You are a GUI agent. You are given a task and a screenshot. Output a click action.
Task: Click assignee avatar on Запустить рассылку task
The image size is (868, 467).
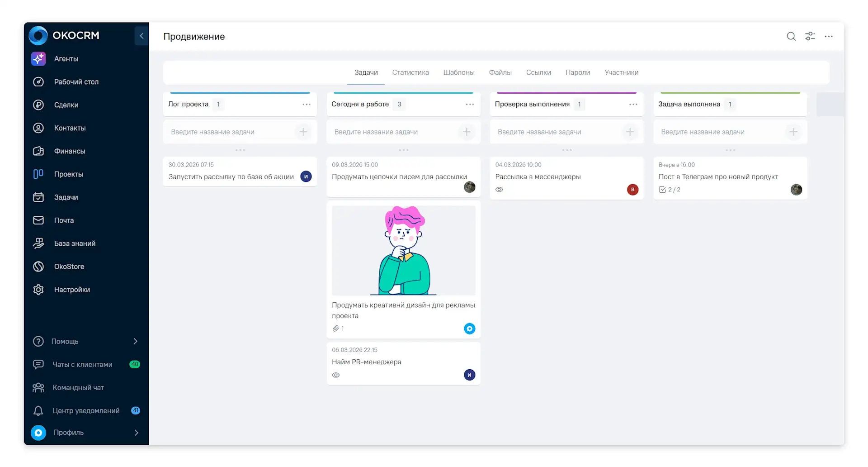pos(306,177)
